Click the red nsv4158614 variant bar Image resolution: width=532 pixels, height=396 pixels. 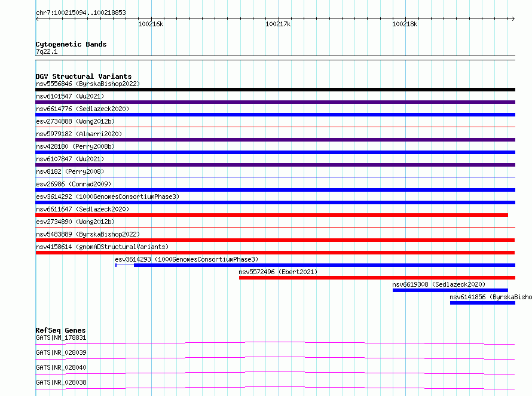coord(275,253)
